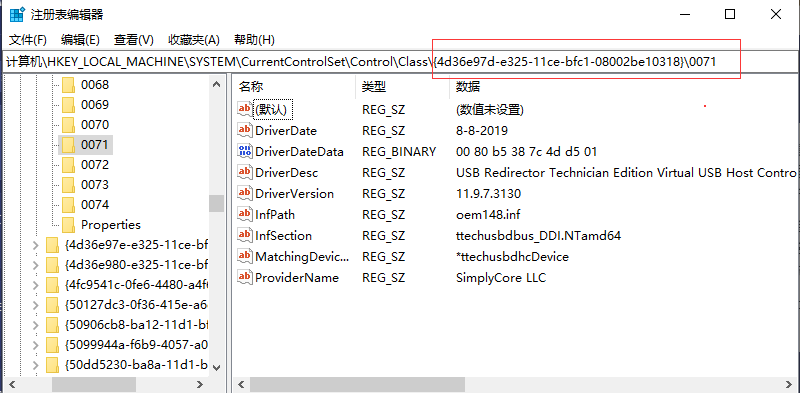Expand the {5099944a-f6b9-4057 tree node
Image resolution: width=800 pixels, height=393 pixels.
35,345
